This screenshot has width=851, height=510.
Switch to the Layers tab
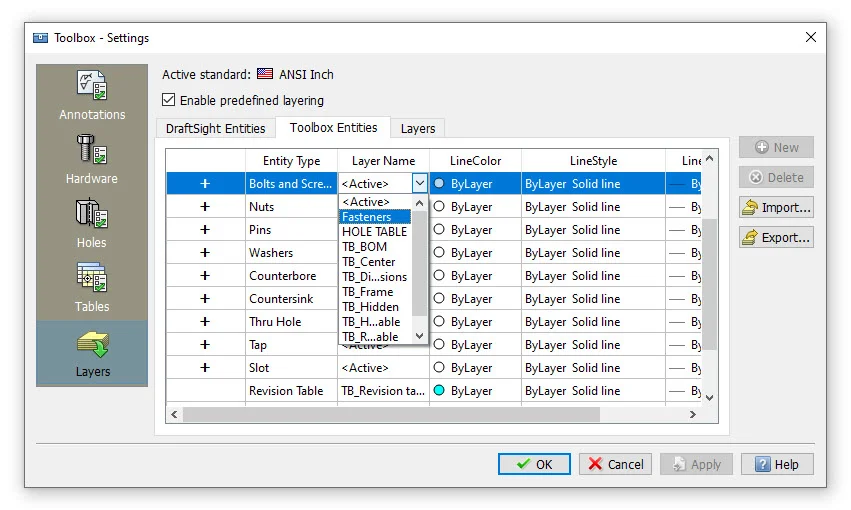click(418, 128)
